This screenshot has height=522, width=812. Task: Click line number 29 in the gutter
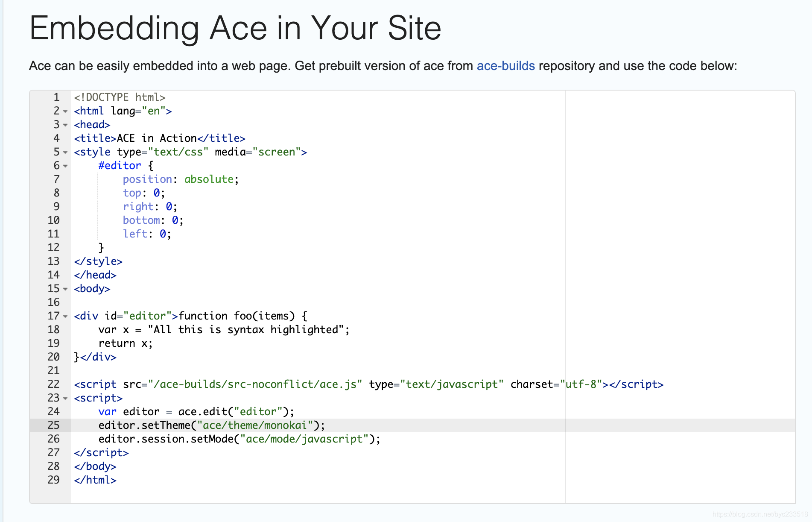[53, 480]
